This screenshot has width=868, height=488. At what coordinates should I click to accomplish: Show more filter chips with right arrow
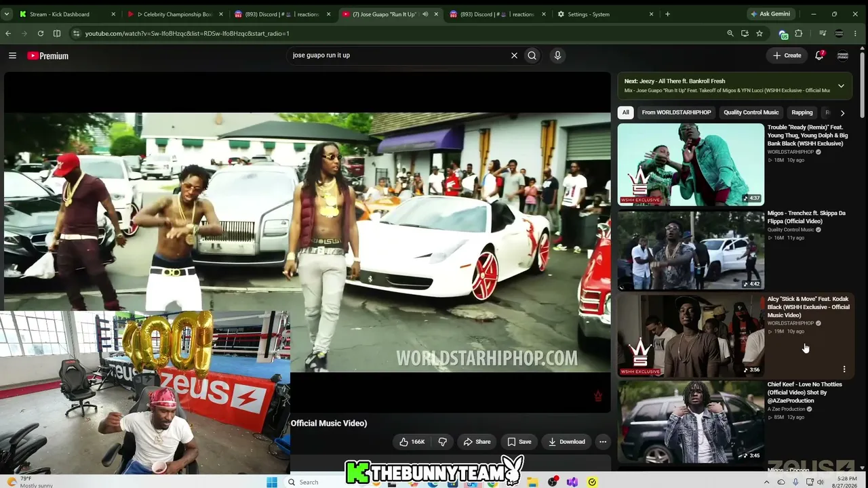[x=842, y=113]
